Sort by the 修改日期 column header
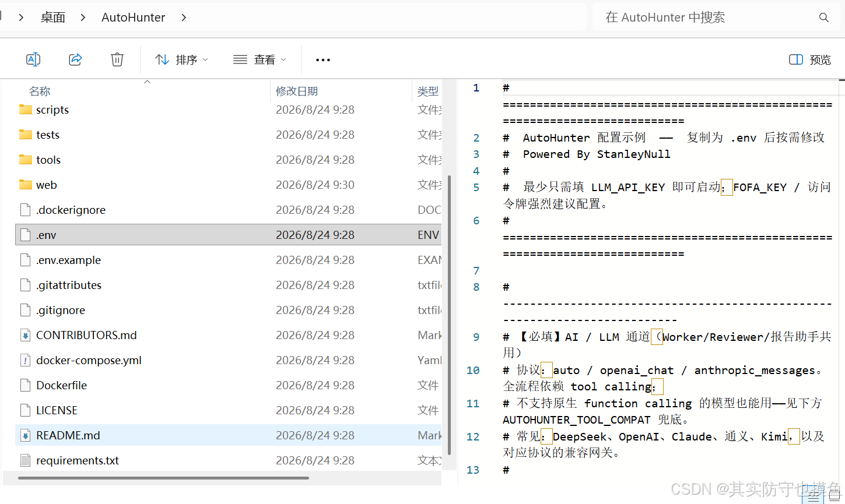The width and height of the screenshot is (845, 504). click(x=297, y=91)
